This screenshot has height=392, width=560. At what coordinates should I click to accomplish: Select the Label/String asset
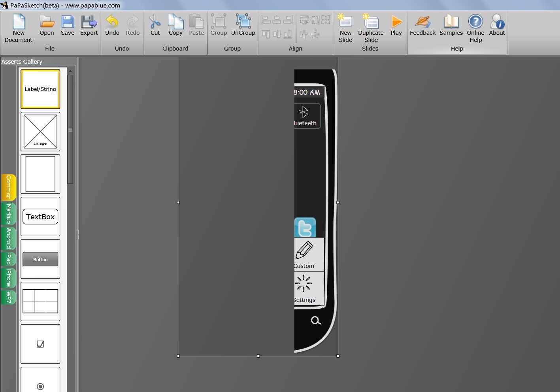coord(40,89)
